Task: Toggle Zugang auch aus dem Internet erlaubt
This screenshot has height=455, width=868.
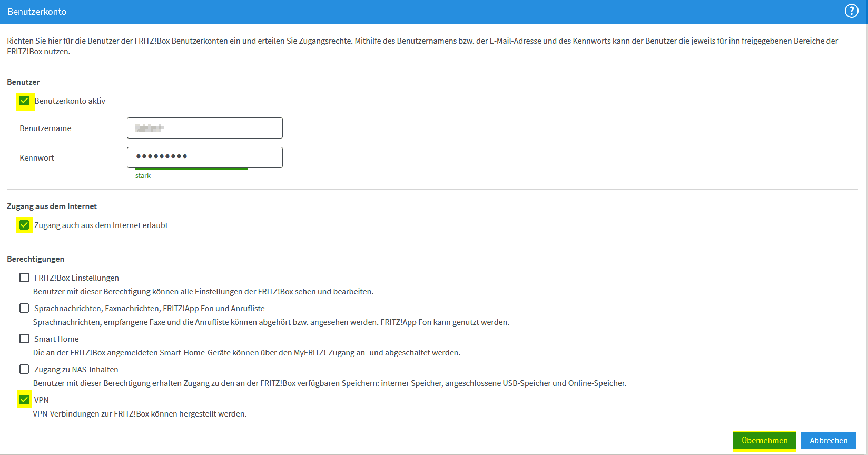Action: tap(24, 225)
